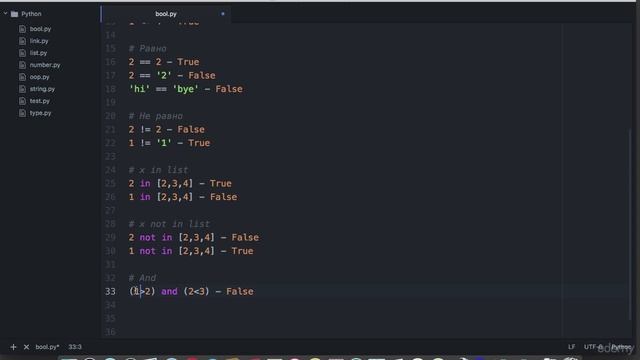Open go-to-line via 33:3 cursor position
The image size is (640, 360).
75,347
